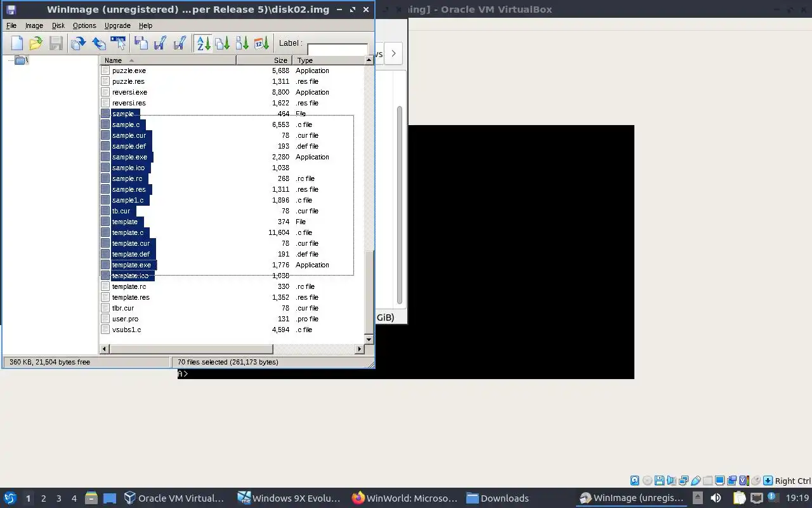Switch to workspace 3
The width and height of the screenshot is (812, 508).
pyautogui.click(x=58, y=498)
